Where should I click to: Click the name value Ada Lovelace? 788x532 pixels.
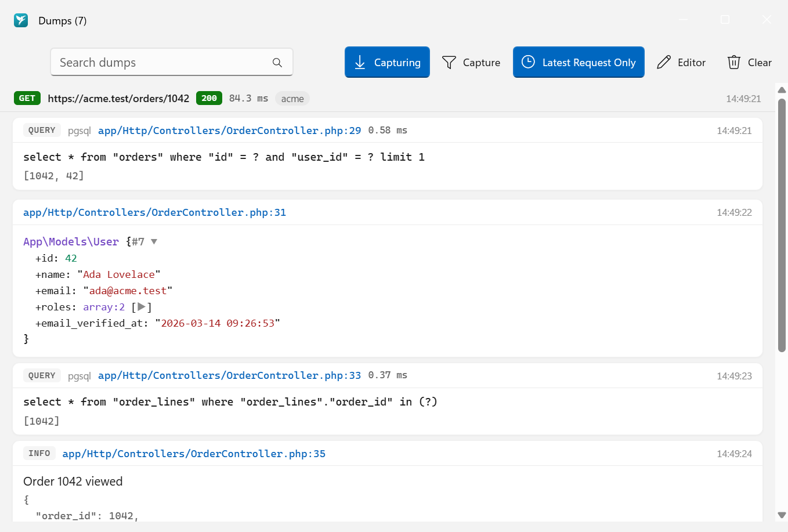(119, 274)
